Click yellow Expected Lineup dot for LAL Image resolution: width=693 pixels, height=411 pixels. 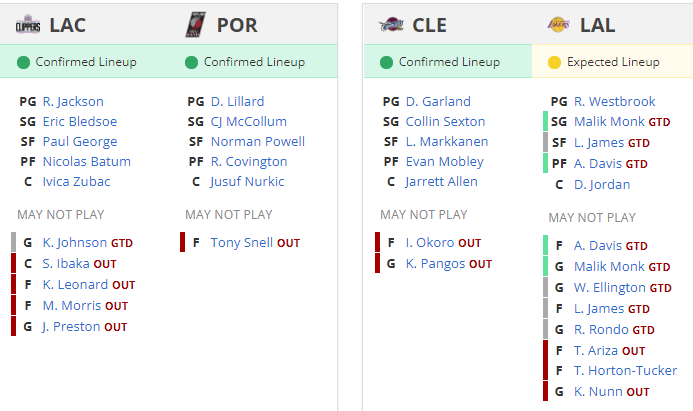click(x=554, y=62)
